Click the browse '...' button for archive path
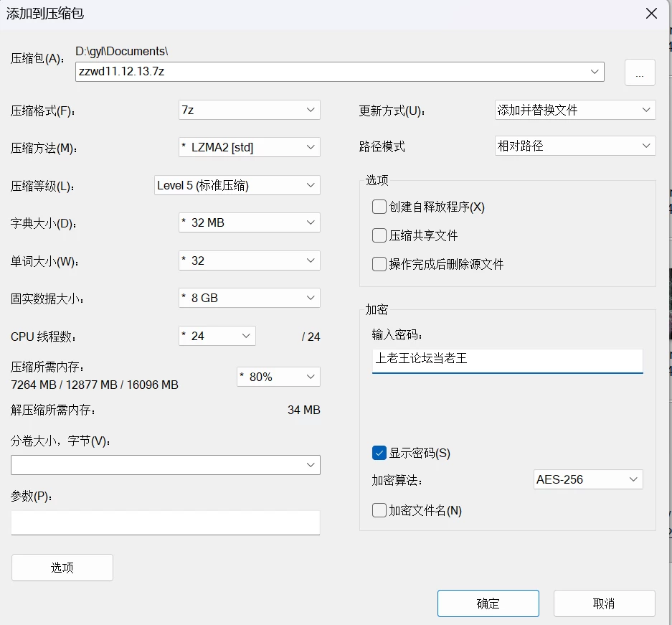The image size is (672, 625). click(640, 72)
